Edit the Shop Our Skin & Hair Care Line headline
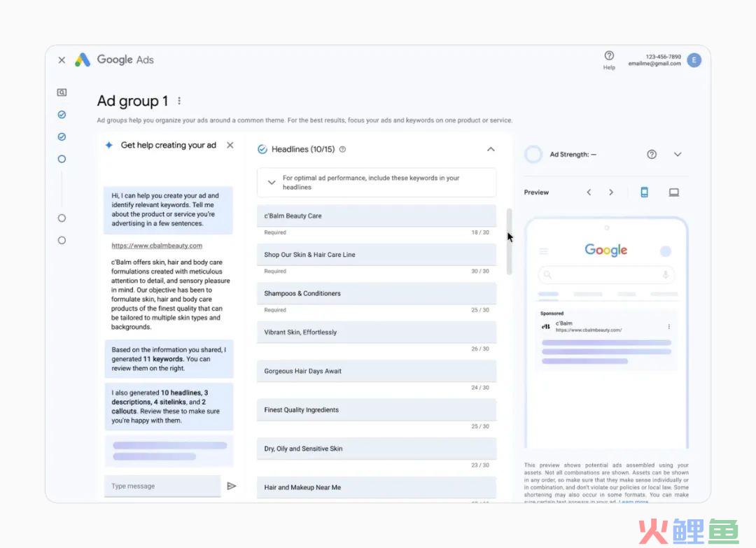This screenshot has height=548, width=756. pos(377,255)
